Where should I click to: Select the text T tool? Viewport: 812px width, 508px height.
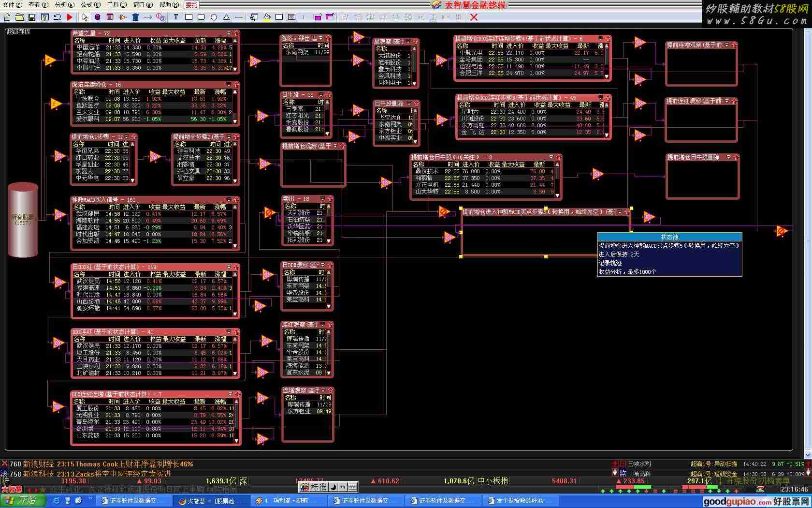(175, 17)
